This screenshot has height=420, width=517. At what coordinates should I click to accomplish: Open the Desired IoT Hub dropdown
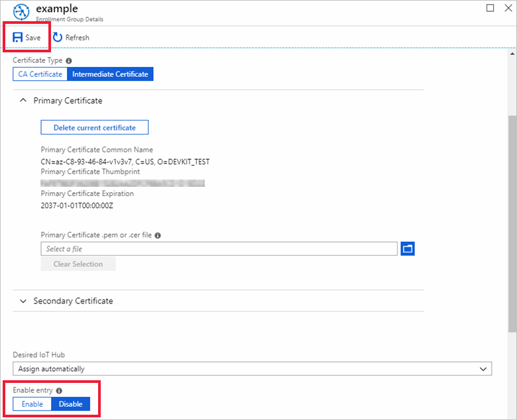[253, 368]
